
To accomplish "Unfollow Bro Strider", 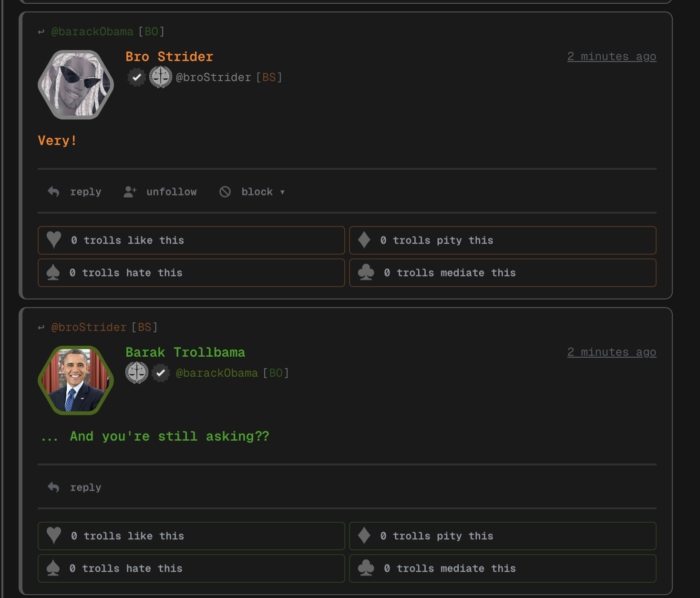I will [x=160, y=192].
